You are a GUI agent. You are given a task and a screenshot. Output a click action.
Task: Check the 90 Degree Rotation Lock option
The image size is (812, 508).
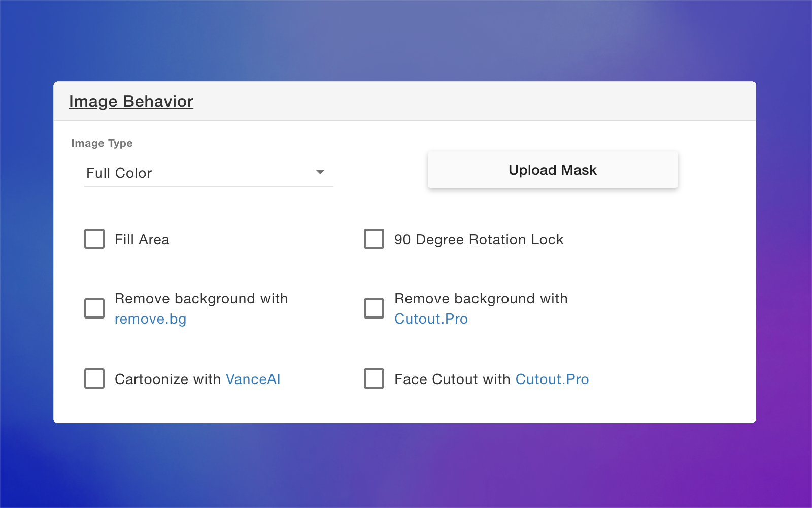click(x=374, y=239)
